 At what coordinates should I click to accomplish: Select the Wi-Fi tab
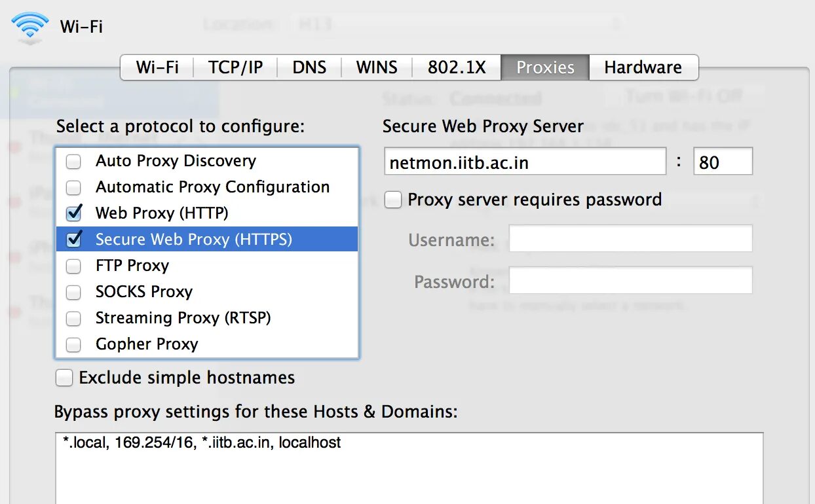[157, 67]
